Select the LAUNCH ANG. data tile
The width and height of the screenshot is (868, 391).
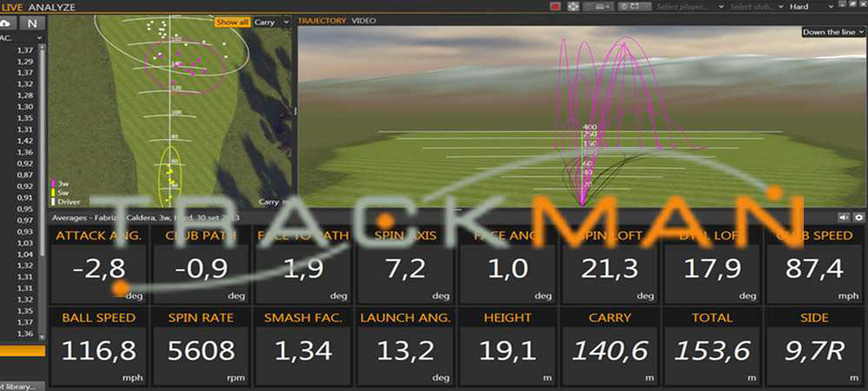pos(404,346)
